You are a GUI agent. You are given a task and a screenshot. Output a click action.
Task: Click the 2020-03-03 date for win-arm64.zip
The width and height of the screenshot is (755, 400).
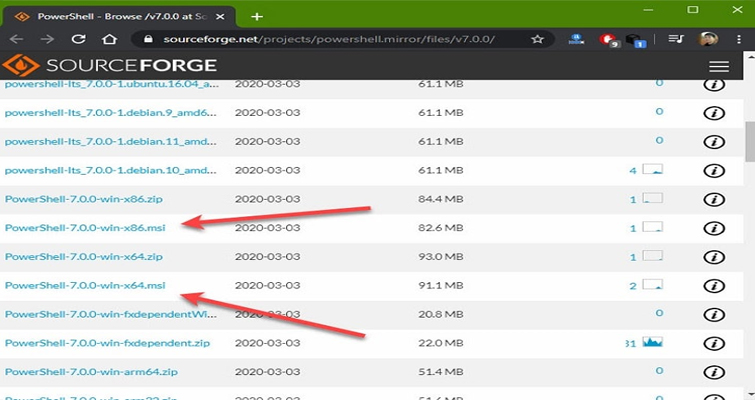tap(268, 372)
